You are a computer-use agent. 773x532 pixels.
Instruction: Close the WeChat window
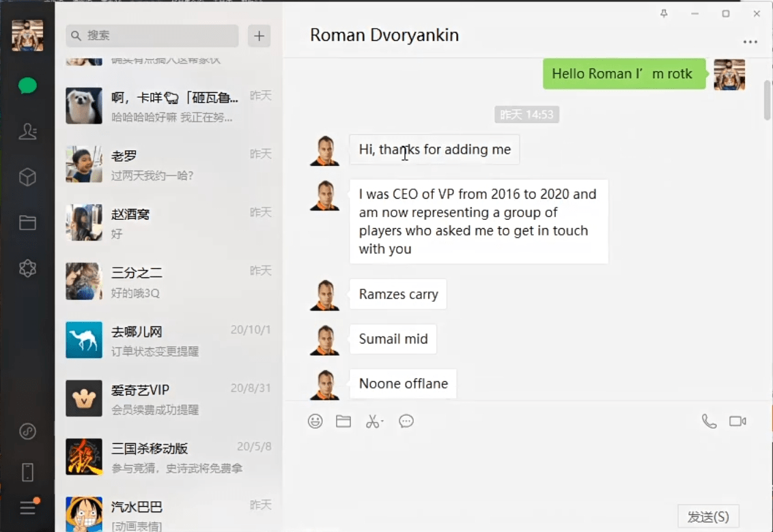tap(757, 14)
